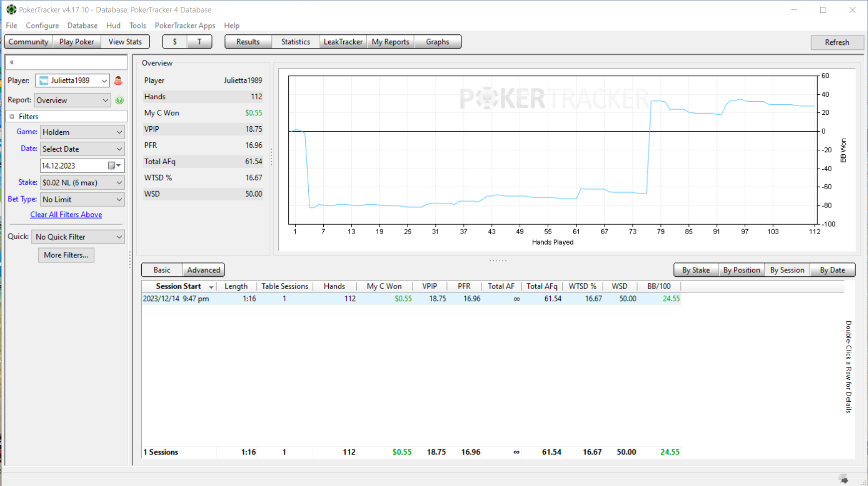This screenshot has width=868, height=486.
Task: Collapse the Filters section
Action: [12, 116]
